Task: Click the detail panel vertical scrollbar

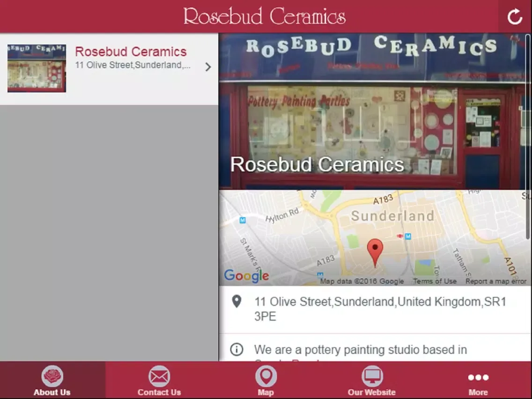Action: point(529,136)
